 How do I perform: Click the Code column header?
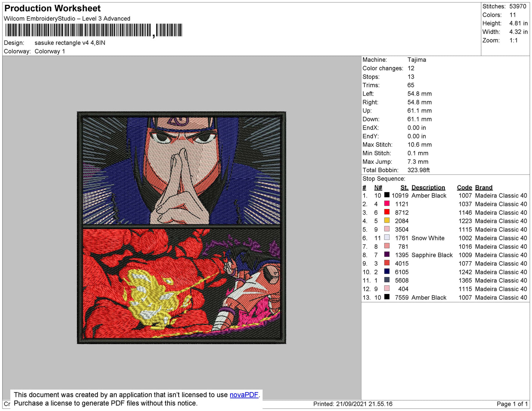(464, 187)
